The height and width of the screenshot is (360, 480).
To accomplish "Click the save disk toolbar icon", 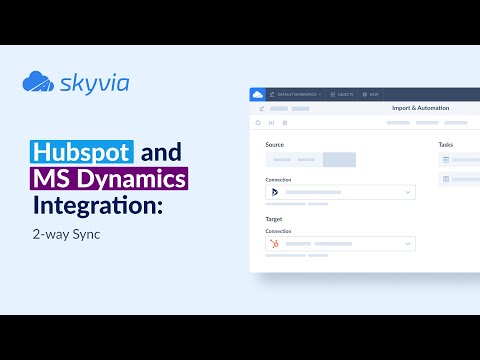I will click(x=285, y=123).
